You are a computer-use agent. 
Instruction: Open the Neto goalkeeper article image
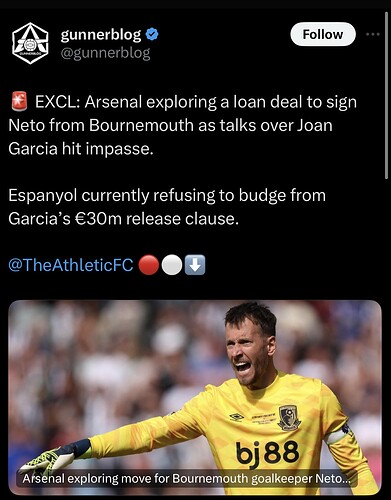point(195,397)
